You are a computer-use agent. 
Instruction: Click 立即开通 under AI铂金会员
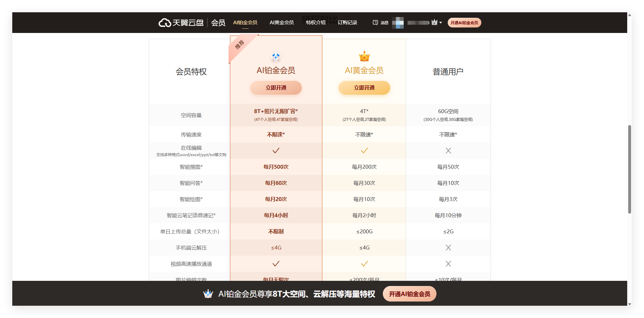point(276,88)
